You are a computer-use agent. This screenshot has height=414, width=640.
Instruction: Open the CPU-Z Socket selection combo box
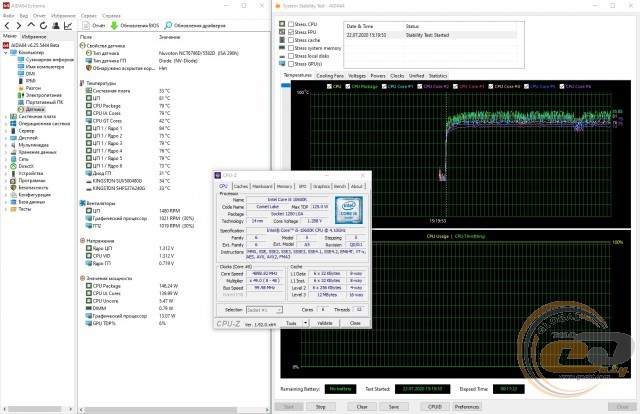pyautogui.click(x=264, y=310)
